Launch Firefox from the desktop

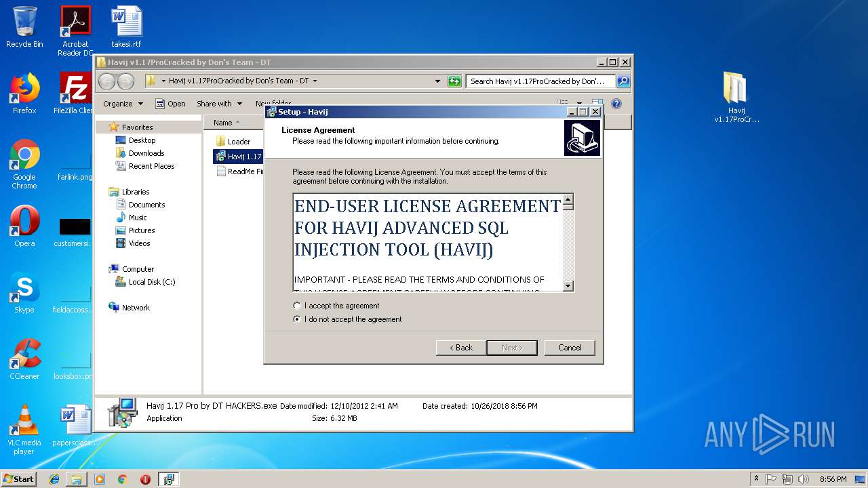[x=24, y=94]
